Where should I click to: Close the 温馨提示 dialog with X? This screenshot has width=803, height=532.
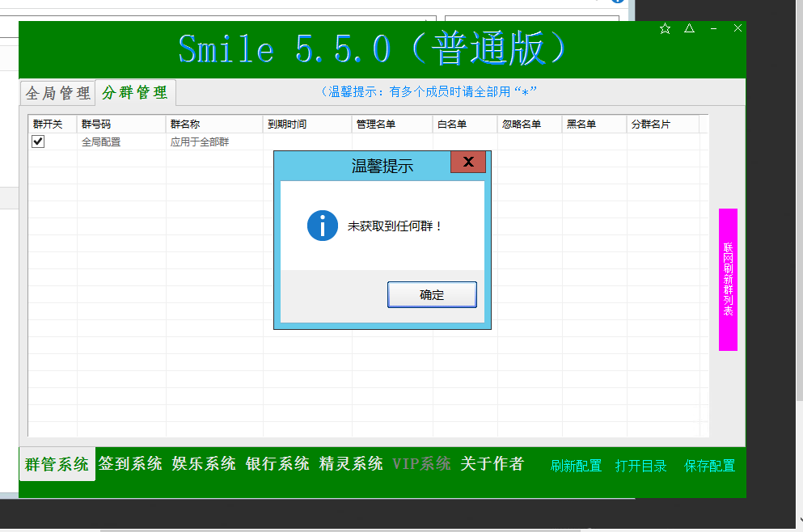pos(467,162)
